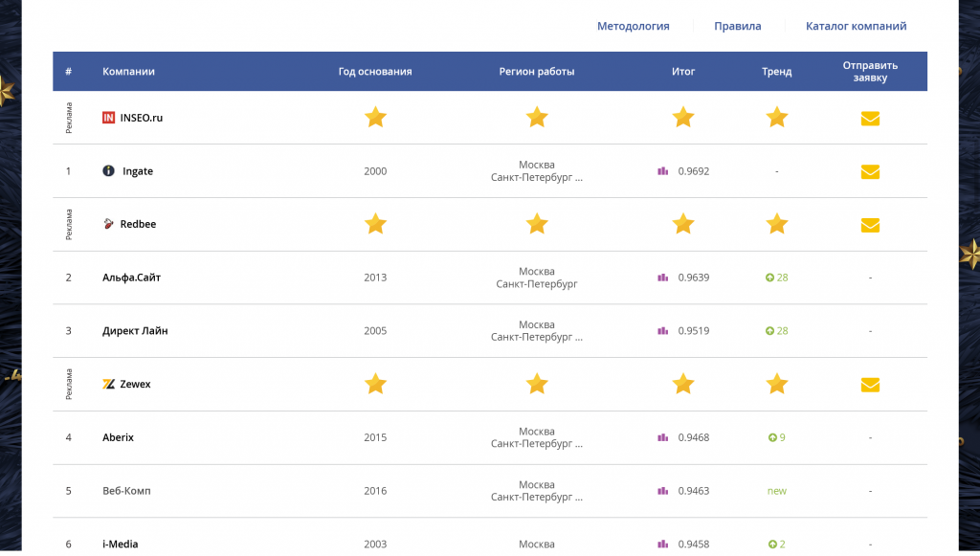Click the envelope icon in INSEO.ru row
980x556 pixels.
870,118
